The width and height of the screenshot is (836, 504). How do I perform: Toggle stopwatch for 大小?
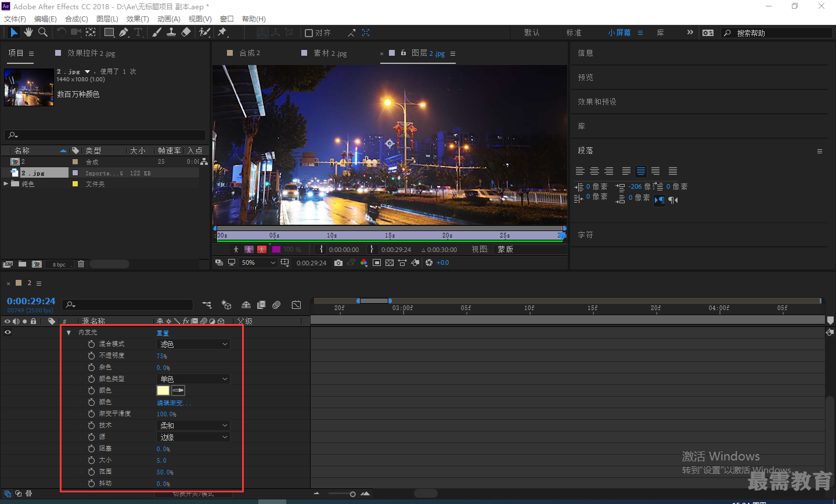(91, 460)
